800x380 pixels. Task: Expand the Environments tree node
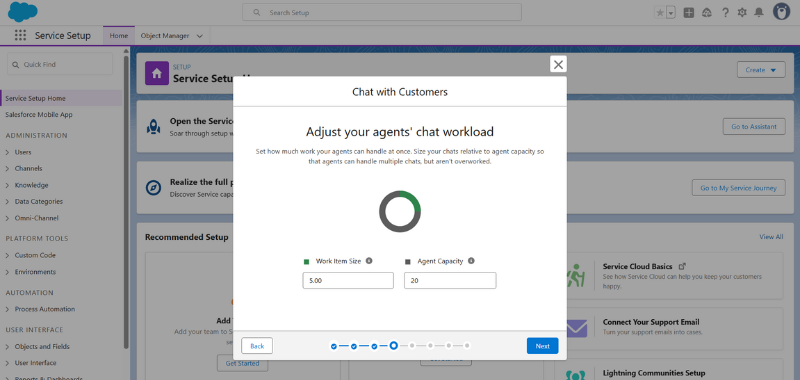click(7, 272)
